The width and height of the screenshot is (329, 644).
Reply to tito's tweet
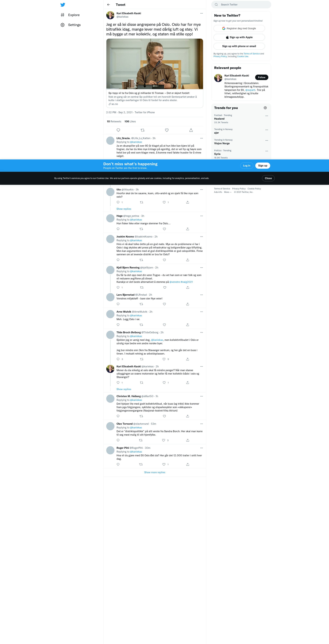coord(118,203)
